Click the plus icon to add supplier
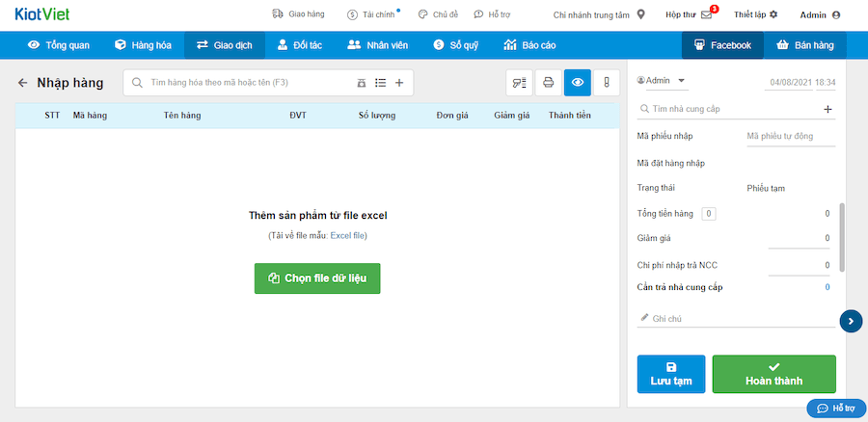 [x=827, y=110]
